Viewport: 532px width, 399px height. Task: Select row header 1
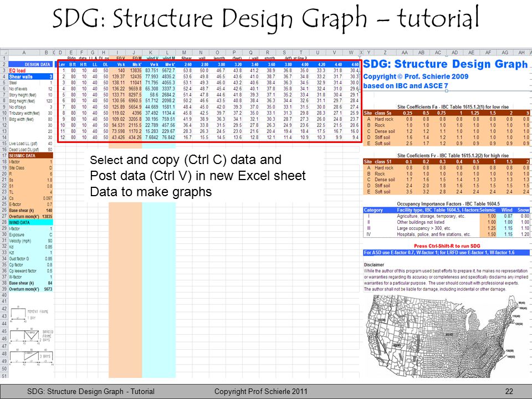click(4, 58)
